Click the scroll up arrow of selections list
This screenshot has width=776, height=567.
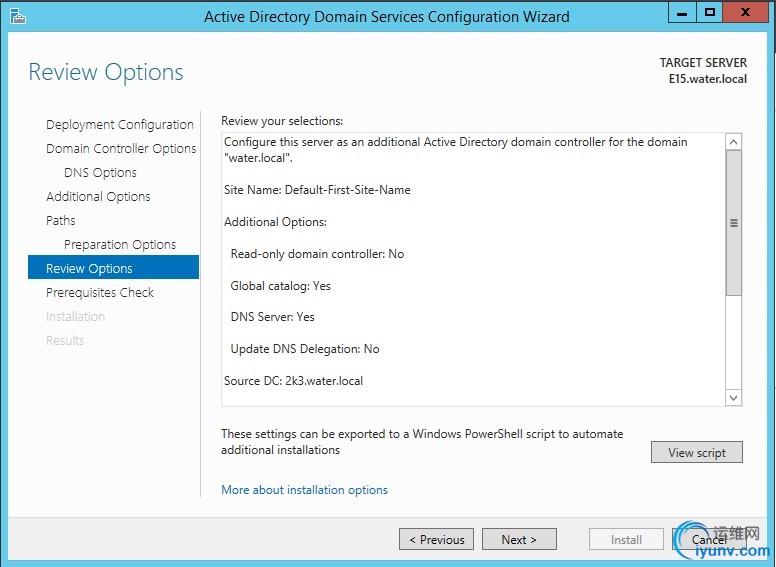click(734, 142)
